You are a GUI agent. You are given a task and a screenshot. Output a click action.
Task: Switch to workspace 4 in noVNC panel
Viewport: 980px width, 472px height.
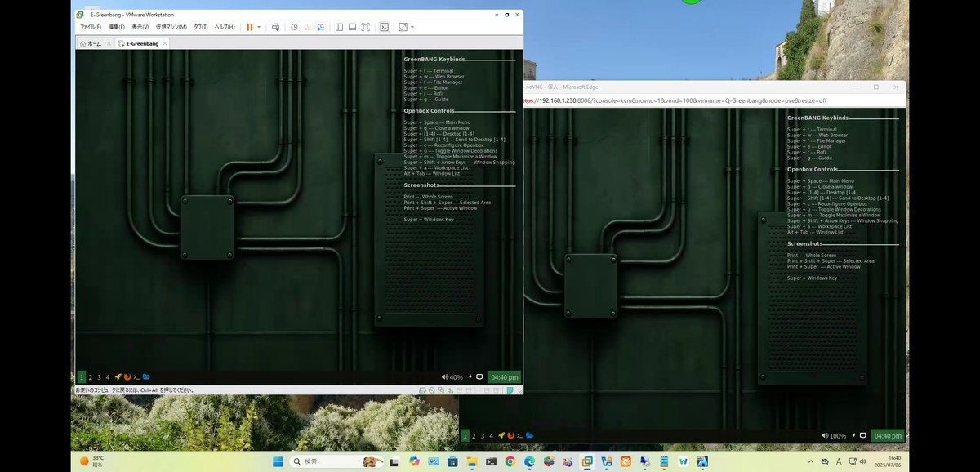point(492,436)
